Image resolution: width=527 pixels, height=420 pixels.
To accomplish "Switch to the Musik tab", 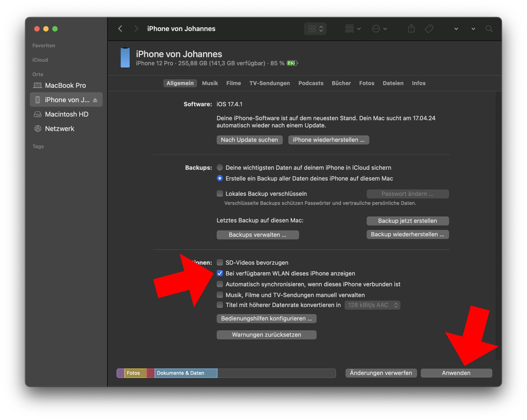I will (x=210, y=83).
